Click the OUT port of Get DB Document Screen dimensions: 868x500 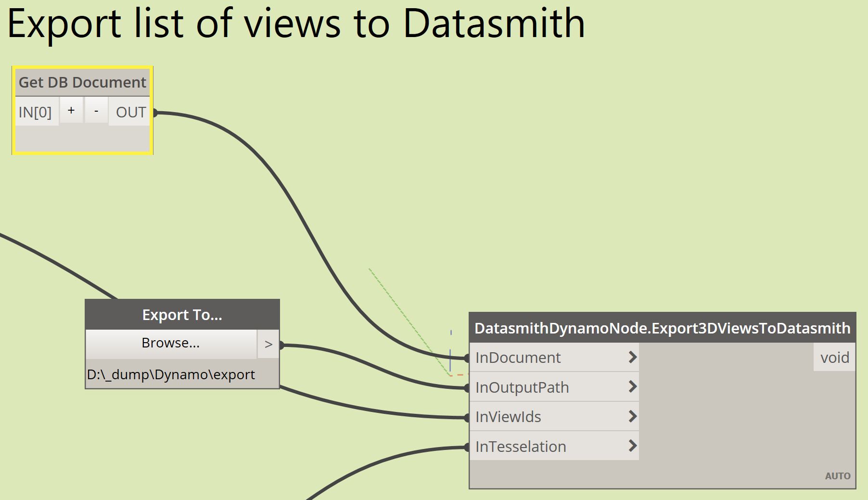coord(155,112)
